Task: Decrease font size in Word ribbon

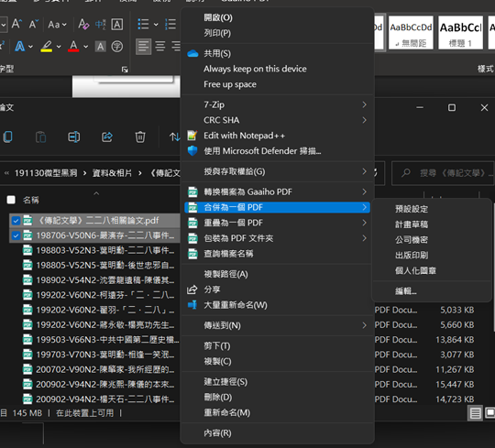Action: coord(34,24)
